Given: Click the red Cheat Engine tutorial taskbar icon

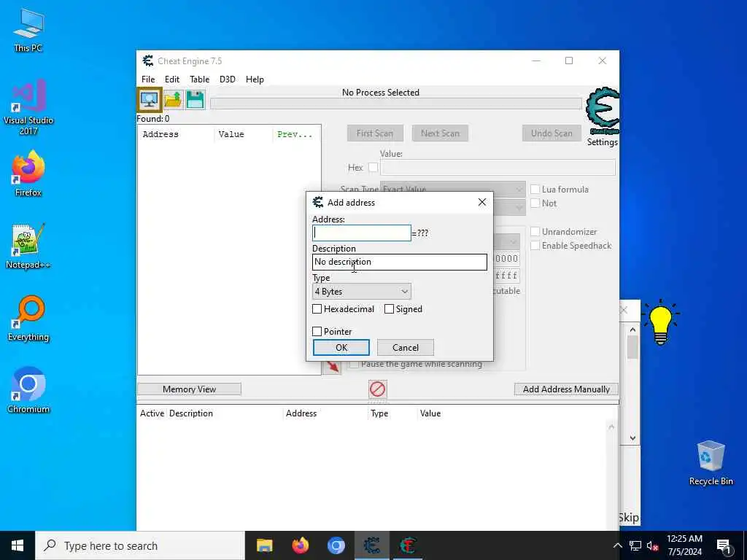Looking at the screenshot, I should pos(408,545).
